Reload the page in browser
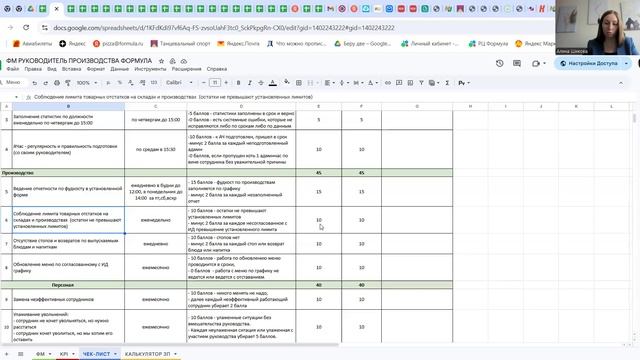 tap(26, 27)
